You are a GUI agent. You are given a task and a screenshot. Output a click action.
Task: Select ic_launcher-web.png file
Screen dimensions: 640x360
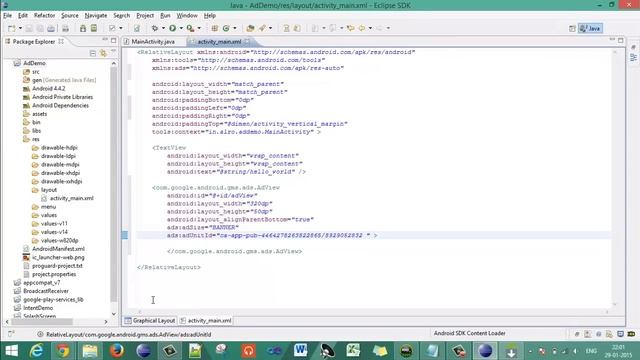[x=58, y=258]
